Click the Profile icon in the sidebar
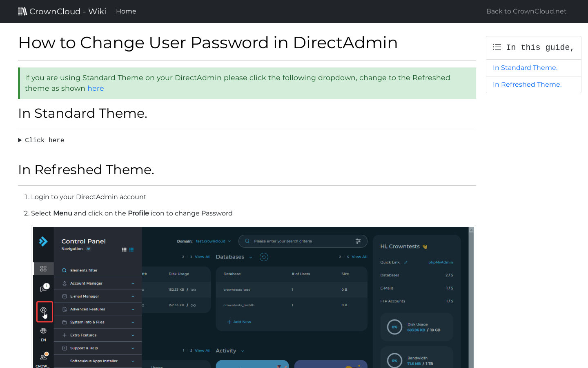Screen dimensions: 588x368 44,310
